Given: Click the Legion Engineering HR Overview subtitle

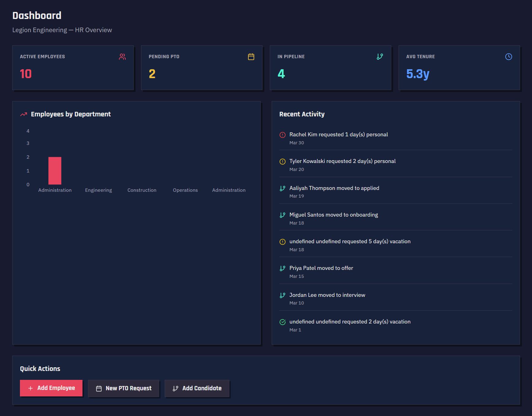Looking at the screenshot, I should (62, 30).
